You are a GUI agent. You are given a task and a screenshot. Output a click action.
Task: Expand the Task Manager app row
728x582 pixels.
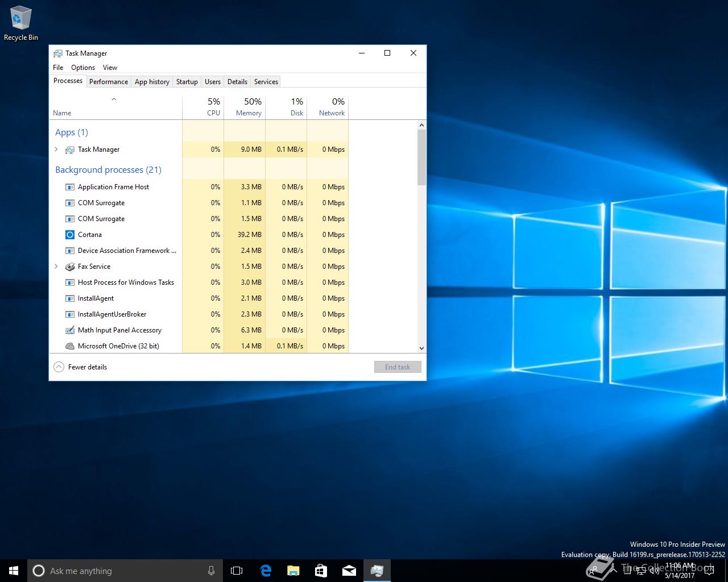[56, 149]
